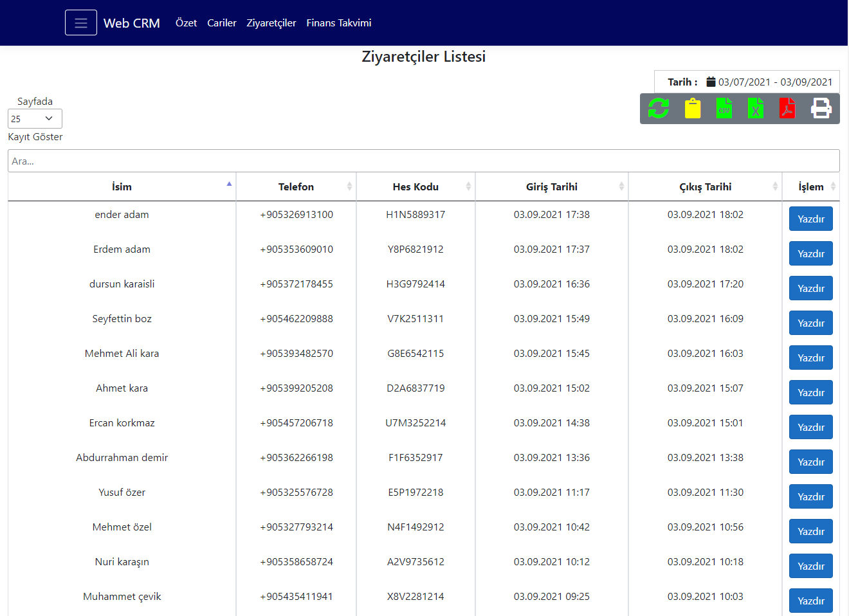Export list as red PDF icon
Screen dimensions: 849x616
787,108
